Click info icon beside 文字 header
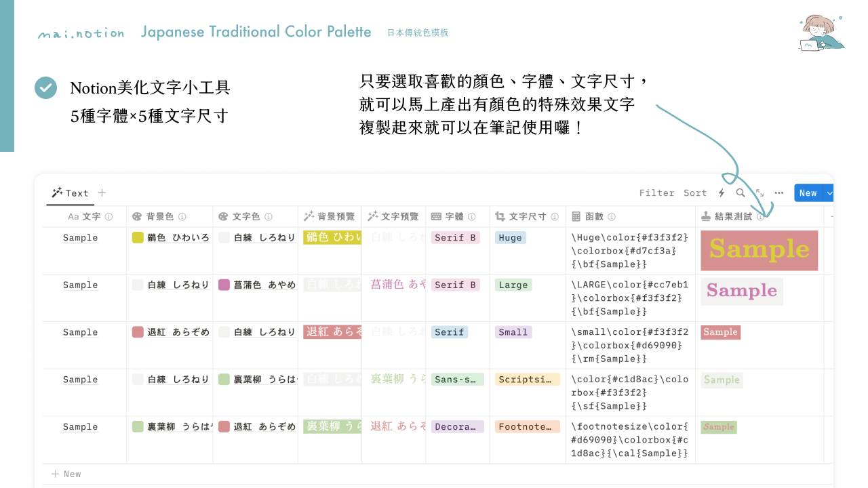The height and width of the screenshot is (488, 868). (x=108, y=217)
